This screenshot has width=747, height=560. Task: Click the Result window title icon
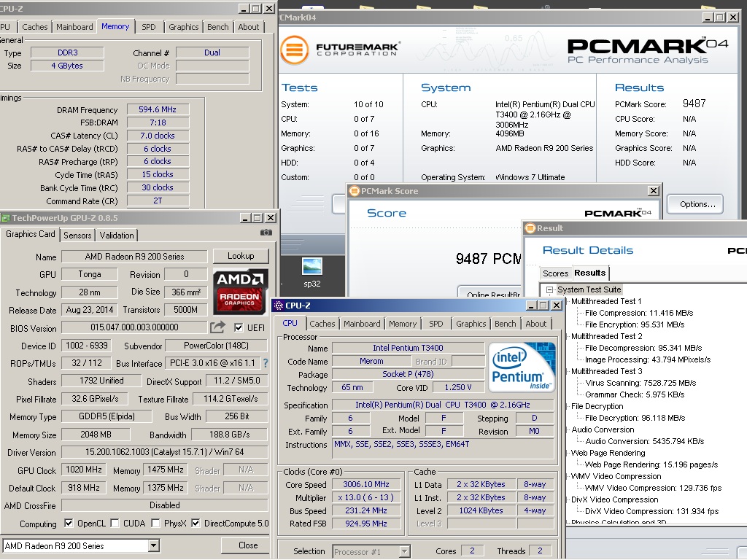[530, 228]
